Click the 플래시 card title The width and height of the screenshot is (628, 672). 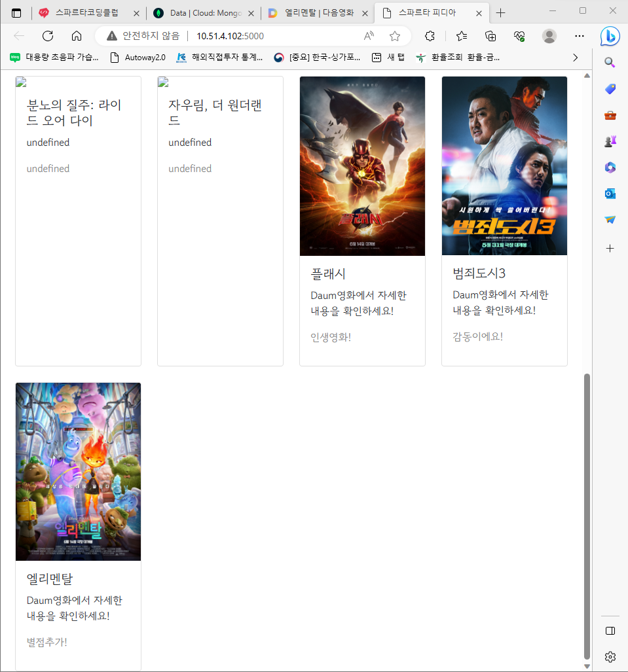pos(328,274)
